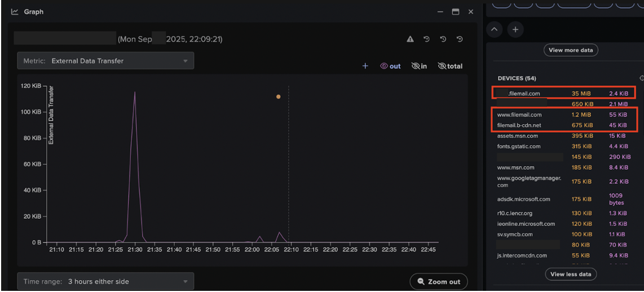The height and width of the screenshot is (292, 644).
Task: Select the adsdk.microsoft.com device
Action: 524,199
